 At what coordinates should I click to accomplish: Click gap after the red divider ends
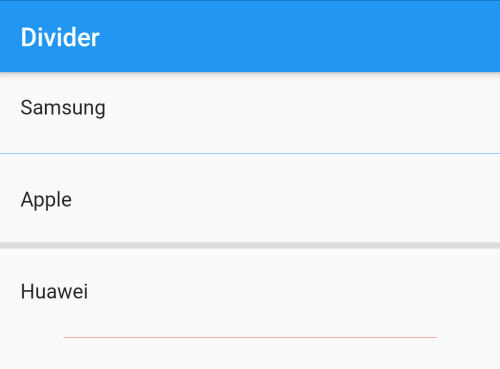click(468, 337)
